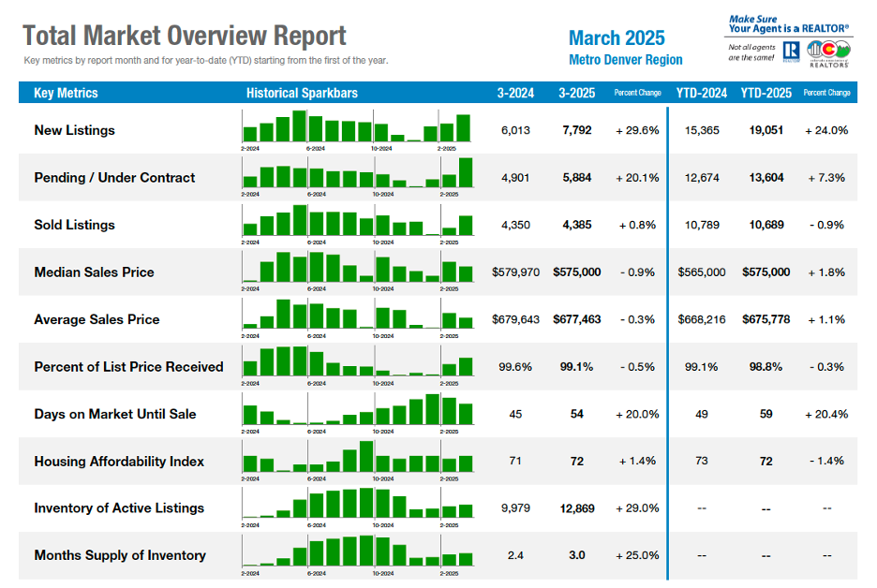Click the REALTOR "R" logo icon
This screenshot has height=588, width=877.
tap(791, 52)
